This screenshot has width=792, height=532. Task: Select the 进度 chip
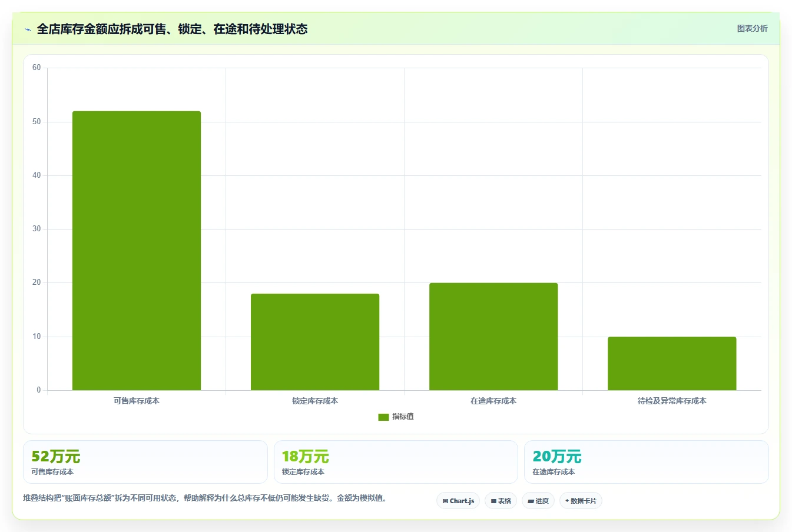538,501
